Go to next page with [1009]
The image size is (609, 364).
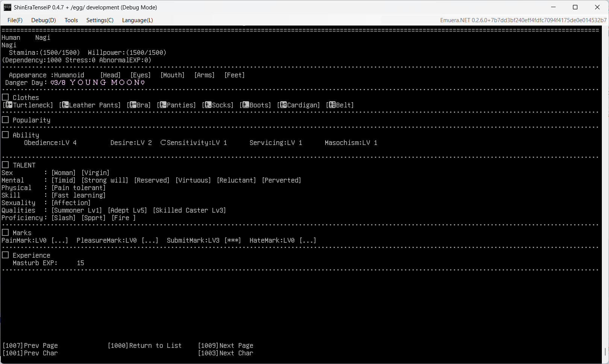(x=226, y=346)
